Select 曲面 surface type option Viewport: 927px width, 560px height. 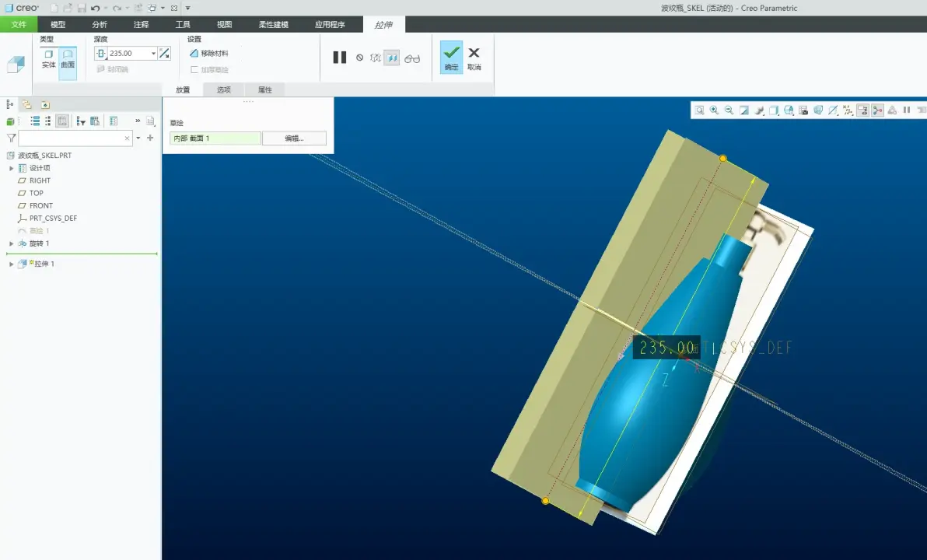tap(68, 59)
